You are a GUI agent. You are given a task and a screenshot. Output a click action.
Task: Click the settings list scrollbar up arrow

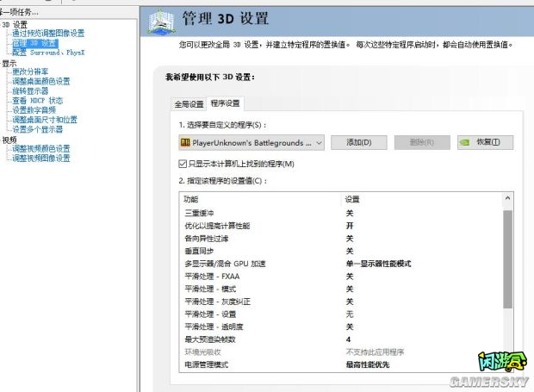pos(507,199)
